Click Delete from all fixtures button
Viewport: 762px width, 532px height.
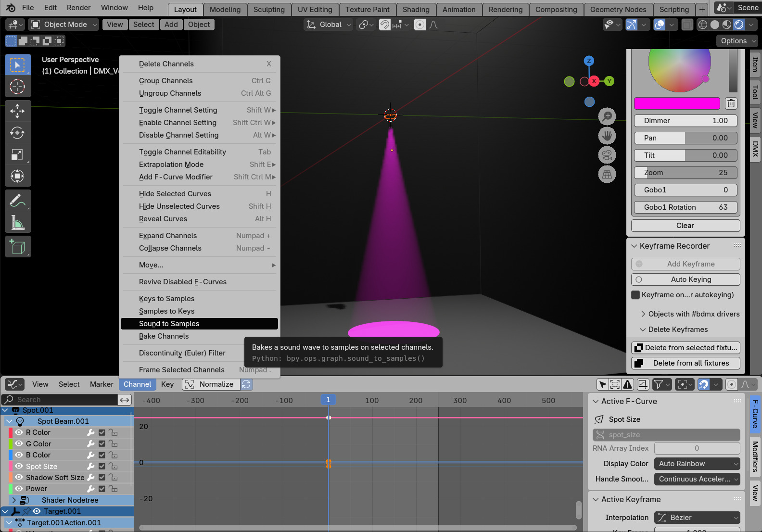click(686, 363)
